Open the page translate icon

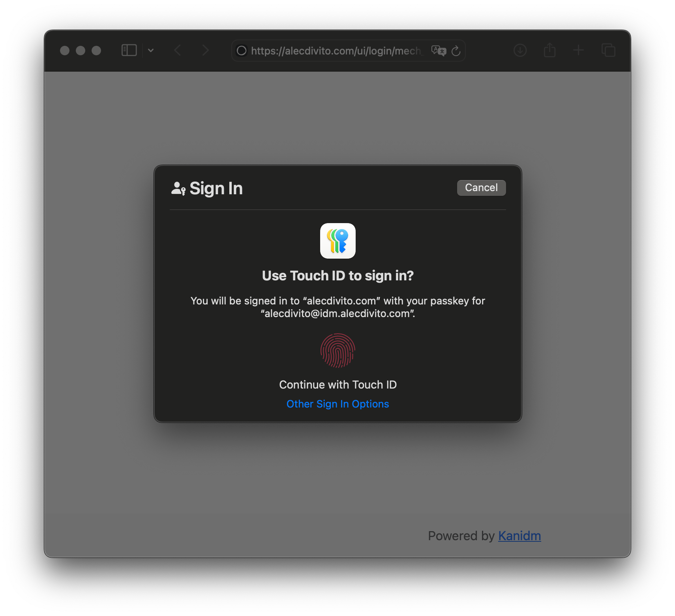[x=439, y=51]
